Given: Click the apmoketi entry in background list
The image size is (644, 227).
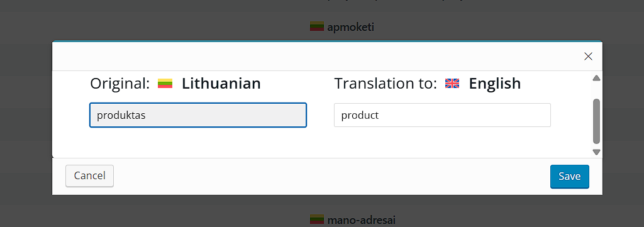Looking at the screenshot, I should click(350, 27).
